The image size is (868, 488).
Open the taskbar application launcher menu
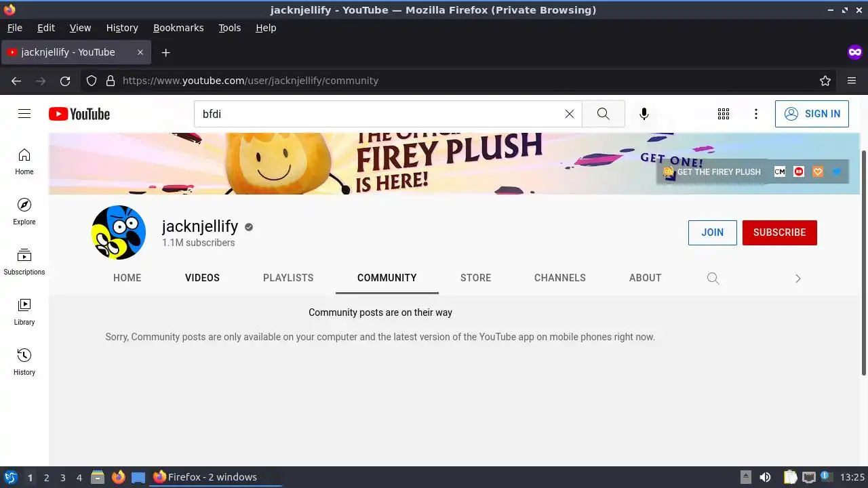point(10,477)
